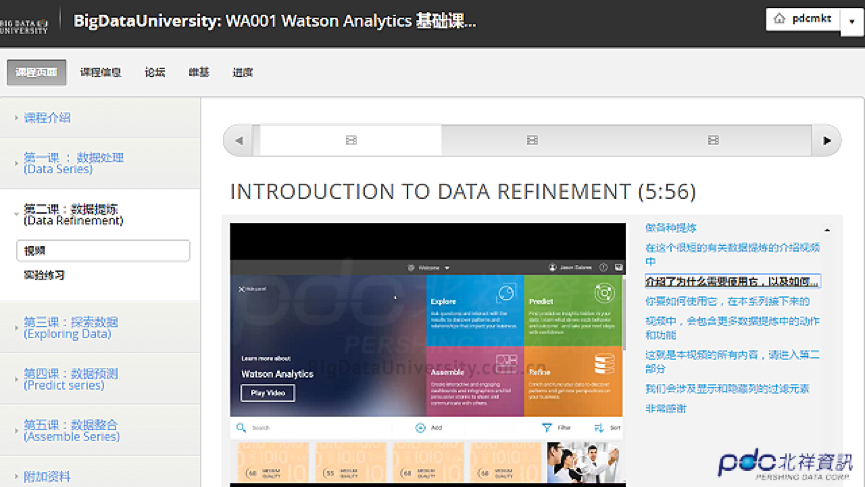Open the user account dropdown arrow
Screen dimensions: 865x487
coord(851,20)
